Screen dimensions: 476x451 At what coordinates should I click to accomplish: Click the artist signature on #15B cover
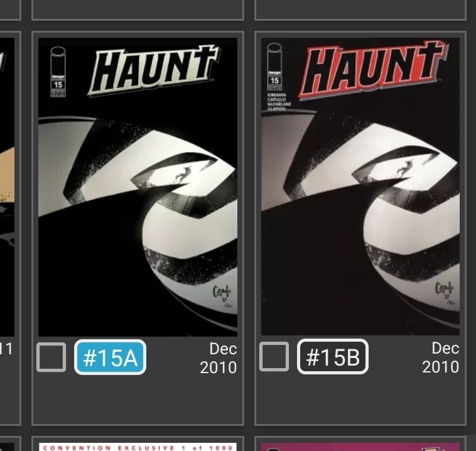click(445, 293)
